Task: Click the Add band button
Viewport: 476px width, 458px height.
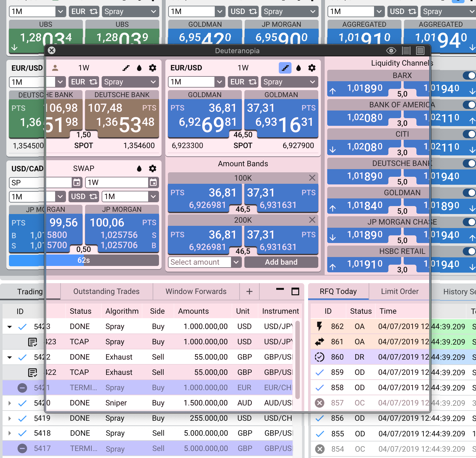Action: [x=281, y=262]
